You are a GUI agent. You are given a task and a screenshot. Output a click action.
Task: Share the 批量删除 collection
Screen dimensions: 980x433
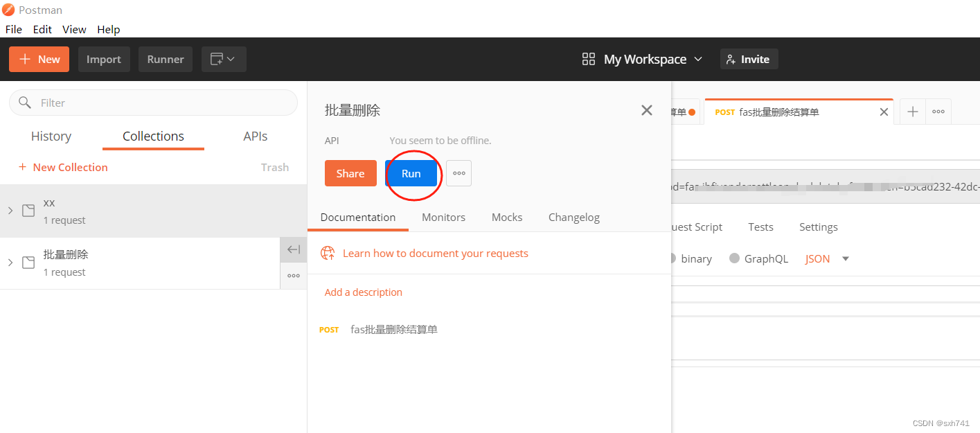(350, 173)
